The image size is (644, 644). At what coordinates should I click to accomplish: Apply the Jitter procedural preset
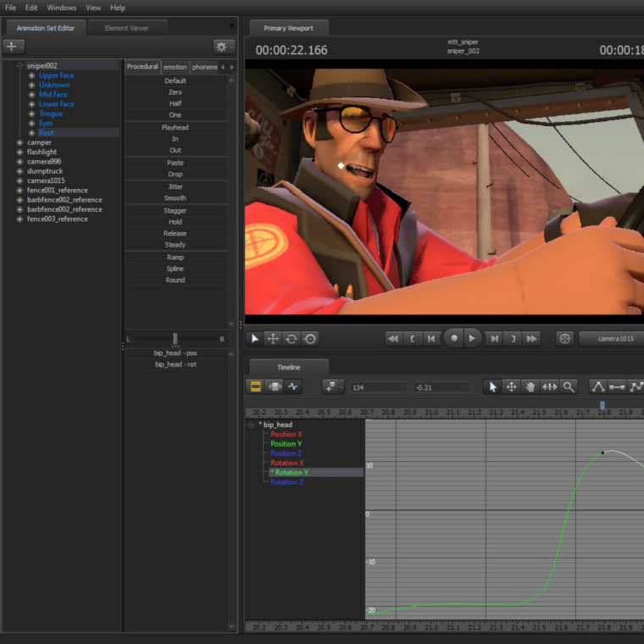click(x=175, y=186)
